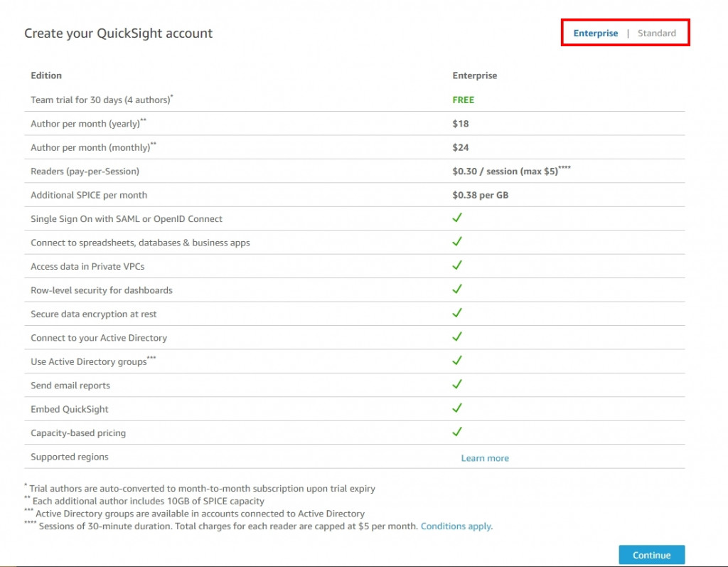Click the green FREE trial value
The height and width of the screenshot is (567, 728).
click(464, 100)
